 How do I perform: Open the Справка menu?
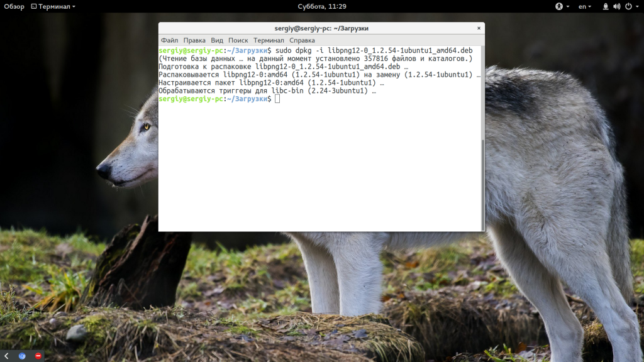click(302, 40)
